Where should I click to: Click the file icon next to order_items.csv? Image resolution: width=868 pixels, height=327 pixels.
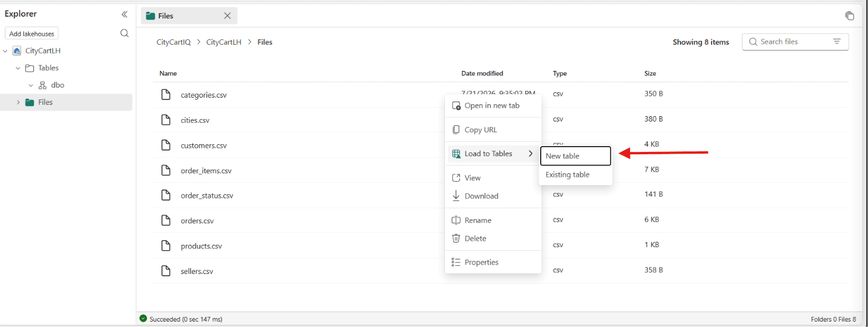point(167,170)
